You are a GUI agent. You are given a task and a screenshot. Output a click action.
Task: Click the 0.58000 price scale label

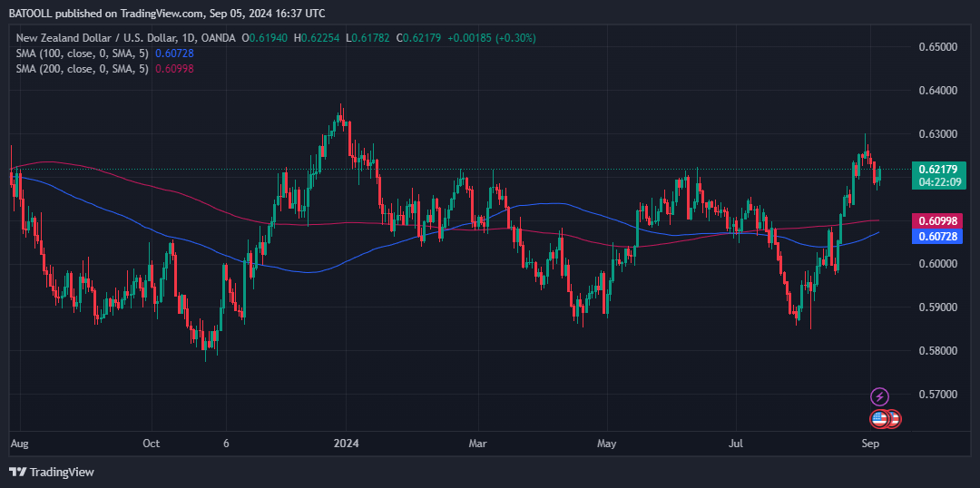[937, 351]
